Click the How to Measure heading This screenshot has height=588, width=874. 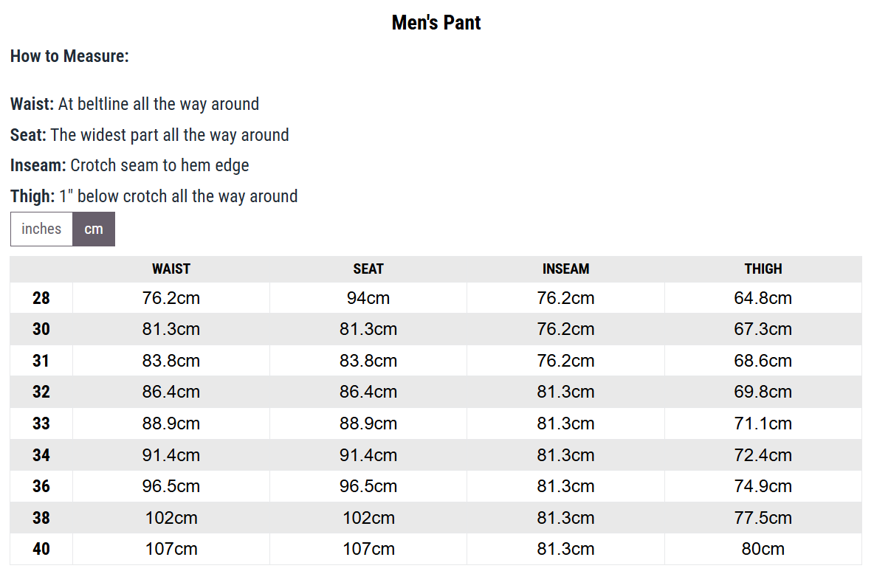(69, 56)
